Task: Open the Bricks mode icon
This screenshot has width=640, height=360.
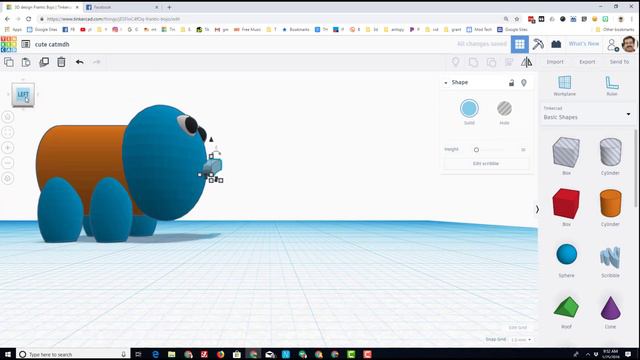Action: pos(556,44)
